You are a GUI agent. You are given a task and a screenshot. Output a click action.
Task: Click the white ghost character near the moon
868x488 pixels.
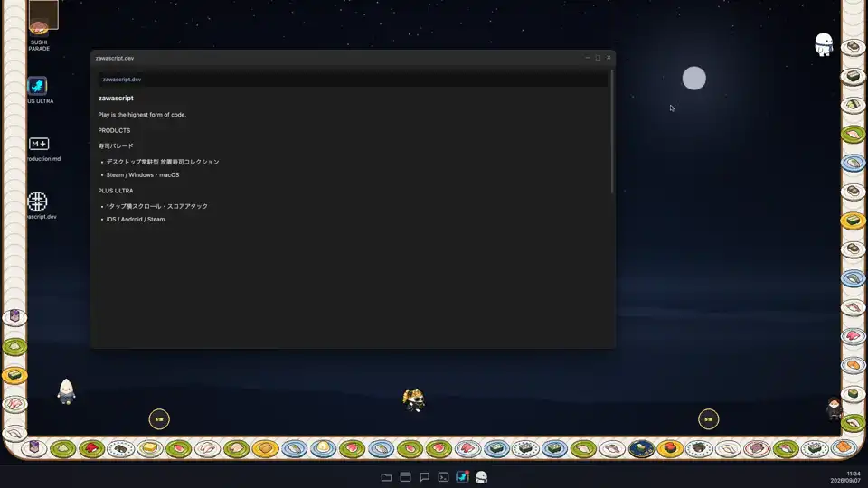tap(824, 44)
